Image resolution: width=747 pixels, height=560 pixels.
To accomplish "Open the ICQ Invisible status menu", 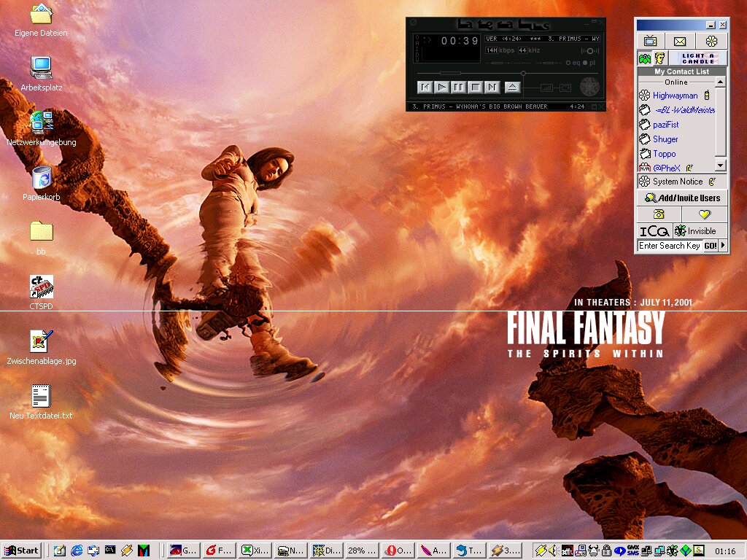I will pos(700,231).
